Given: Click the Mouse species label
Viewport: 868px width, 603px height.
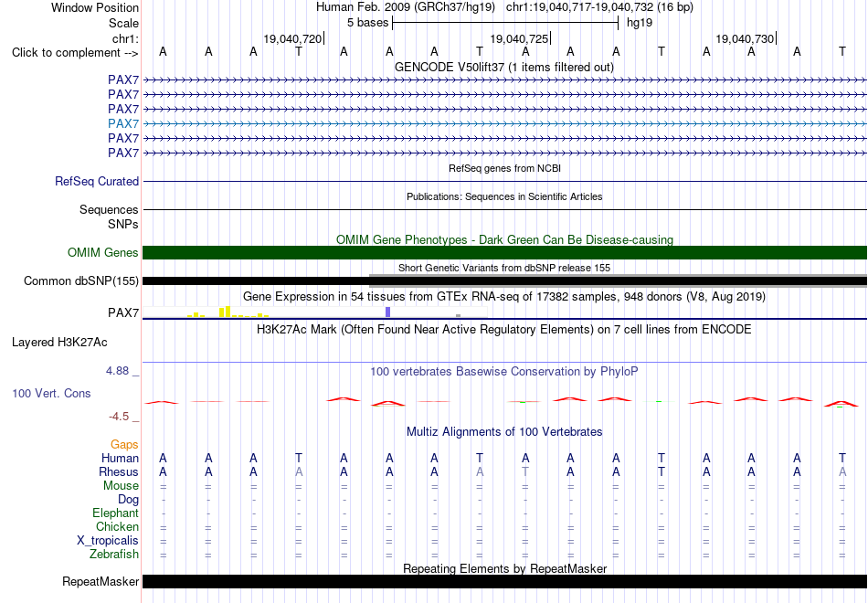Looking at the screenshot, I should pos(121,485).
